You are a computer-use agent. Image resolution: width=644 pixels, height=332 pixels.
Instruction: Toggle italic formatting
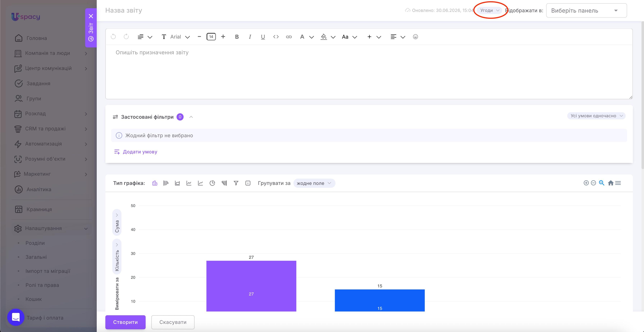[250, 37]
